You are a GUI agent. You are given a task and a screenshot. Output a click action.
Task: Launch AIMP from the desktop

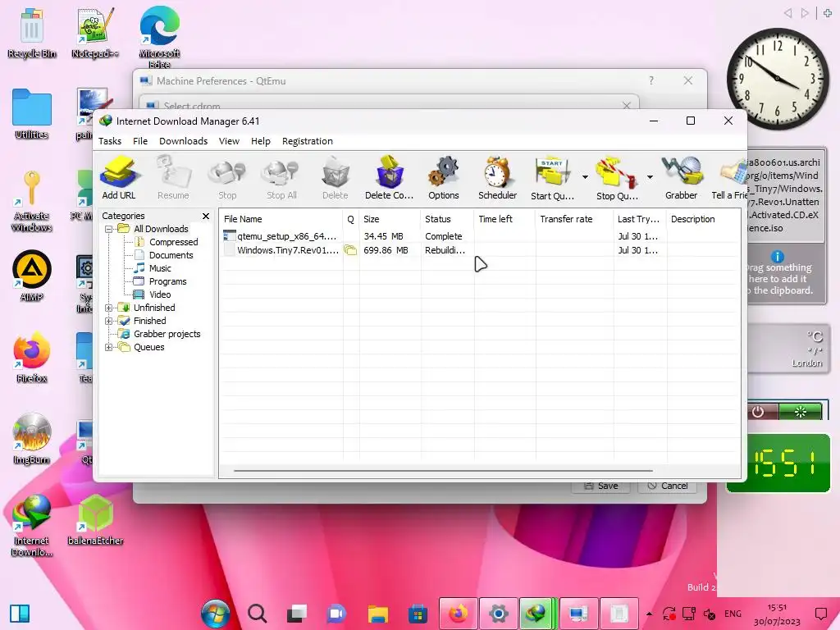click(x=32, y=276)
